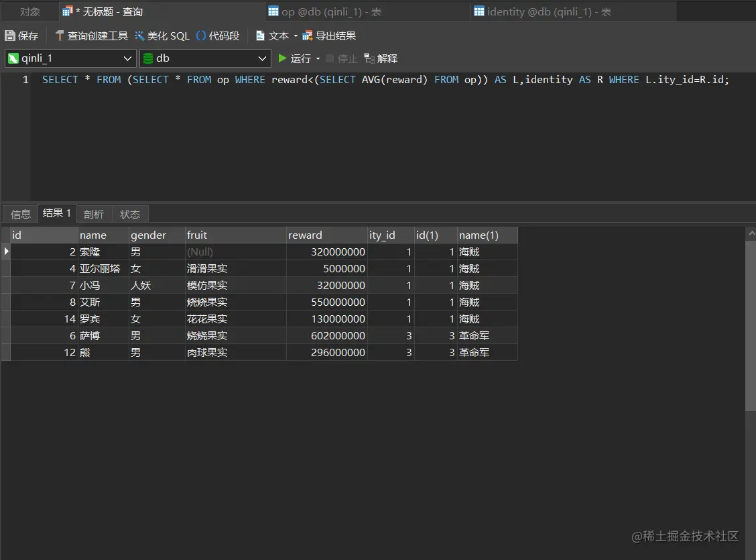Select the cell 滑滑果实
The height and width of the screenshot is (560, 756).
pos(236,269)
